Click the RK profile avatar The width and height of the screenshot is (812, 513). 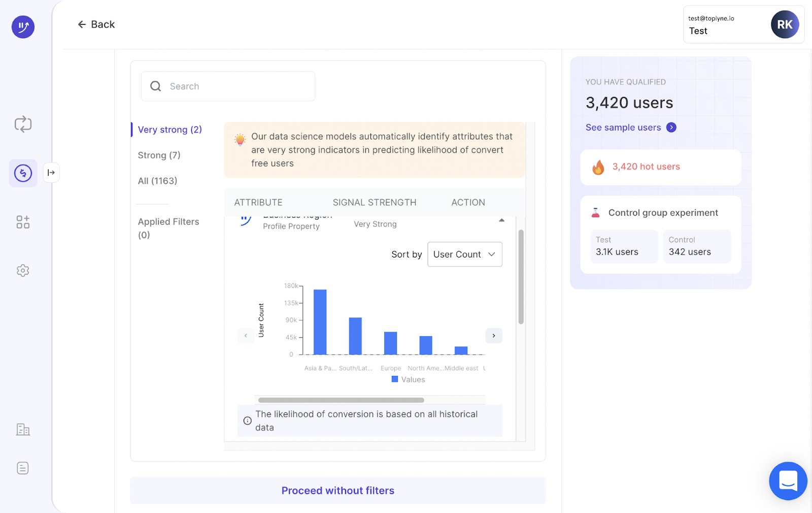tap(785, 24)
